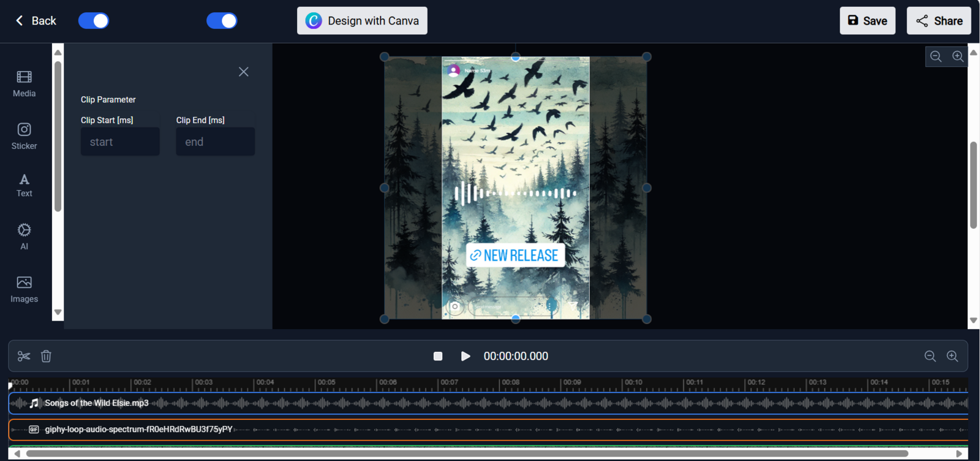The height and width of the screenshot is (461, 980).
Task: Save the project
Action: coord(867,21)
